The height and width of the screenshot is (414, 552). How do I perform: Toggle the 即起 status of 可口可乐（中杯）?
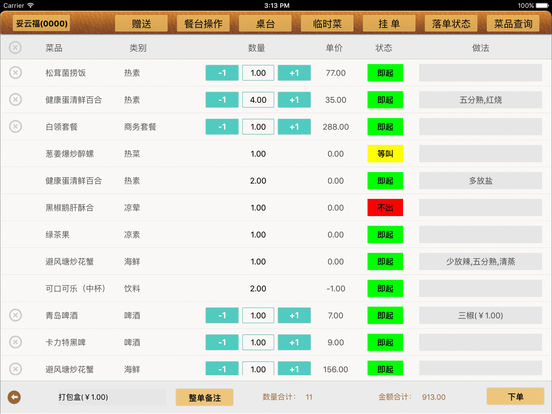click(385, 289)
